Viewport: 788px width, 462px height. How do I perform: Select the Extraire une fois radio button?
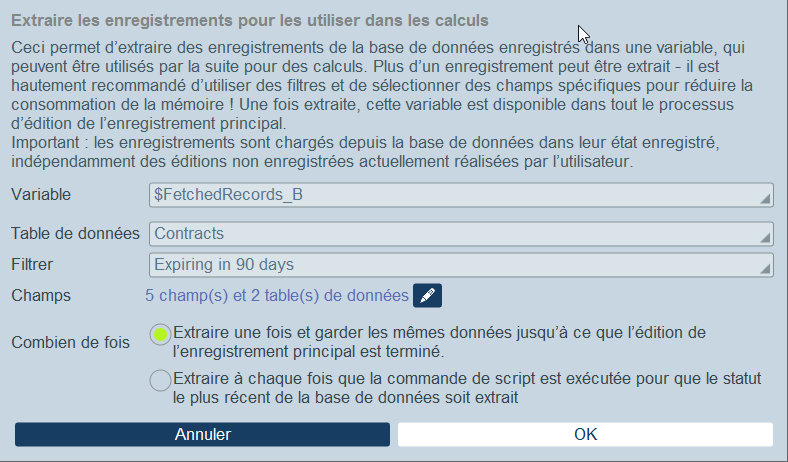coord(160,334)
